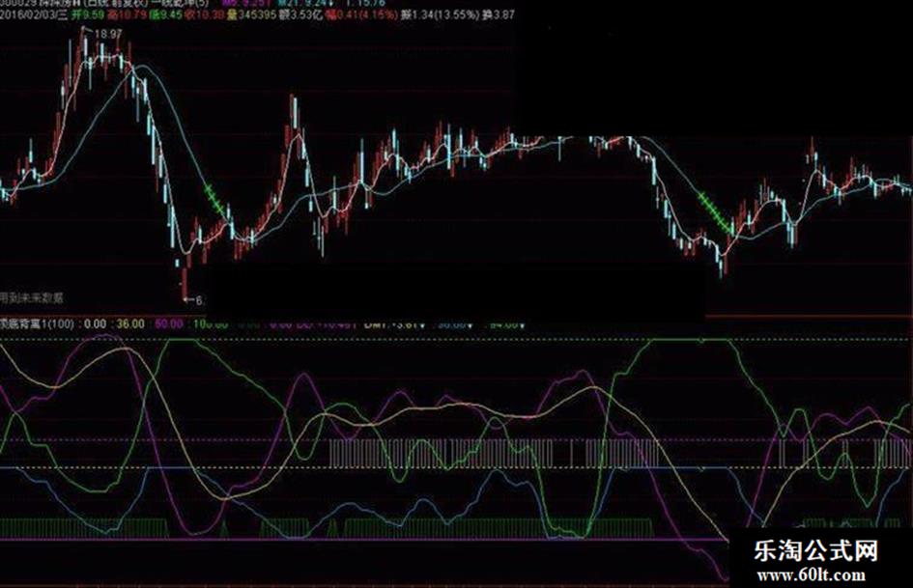Click the high price value 高10.79

(128, 14)
